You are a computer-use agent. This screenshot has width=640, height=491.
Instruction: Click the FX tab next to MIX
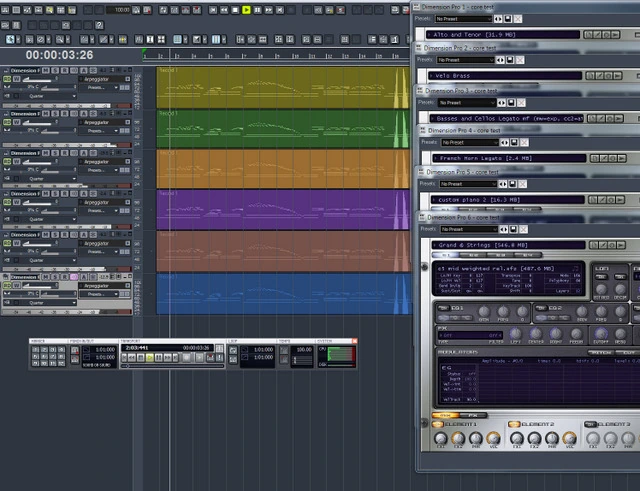coord(473,415)
